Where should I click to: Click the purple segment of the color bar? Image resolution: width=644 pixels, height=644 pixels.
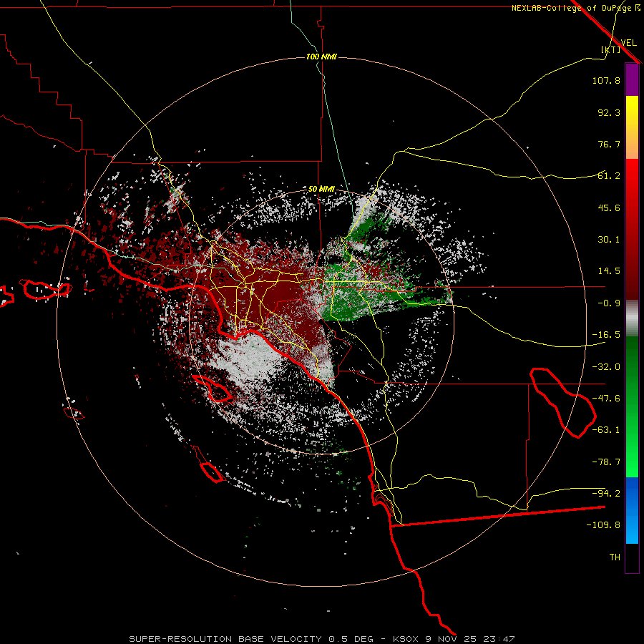(x=632, y=79)
